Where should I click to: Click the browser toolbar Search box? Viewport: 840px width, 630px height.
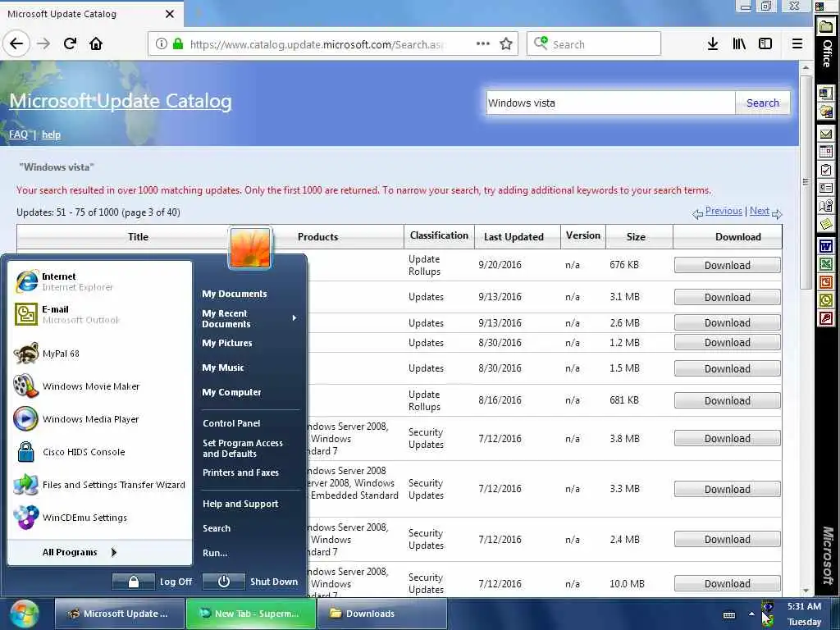click(594, 44)
